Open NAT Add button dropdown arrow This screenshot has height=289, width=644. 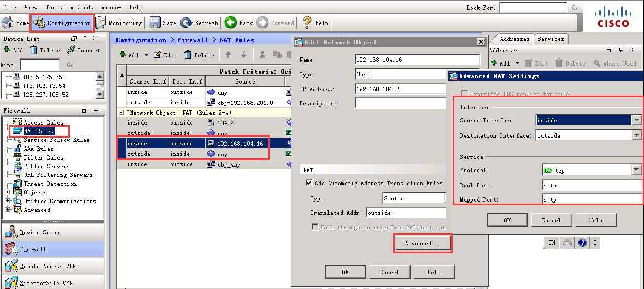(146, 55)
